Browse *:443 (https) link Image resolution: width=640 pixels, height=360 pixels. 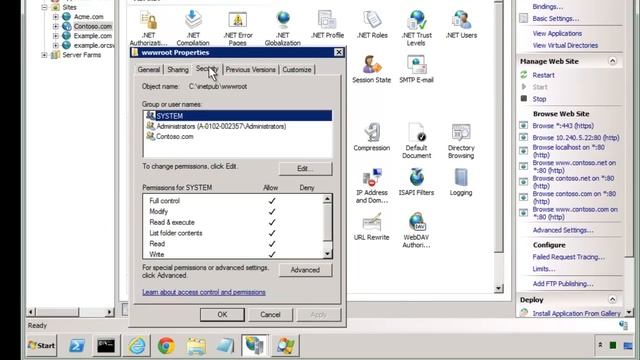[x=563, y=126]
